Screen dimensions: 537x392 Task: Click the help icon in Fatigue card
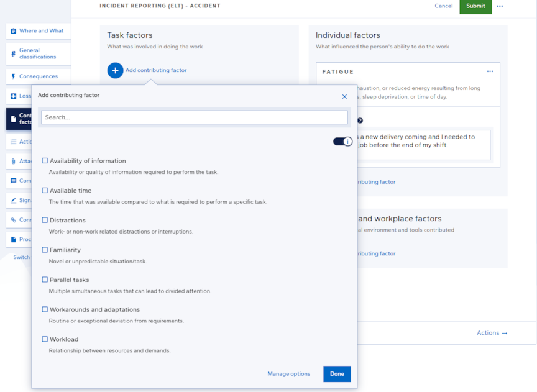click(360, 121)
